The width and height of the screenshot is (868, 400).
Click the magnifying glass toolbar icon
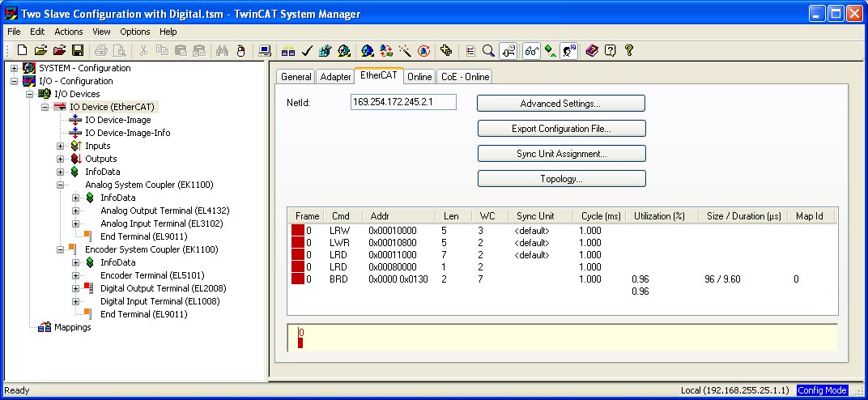(x=488, y=50)
